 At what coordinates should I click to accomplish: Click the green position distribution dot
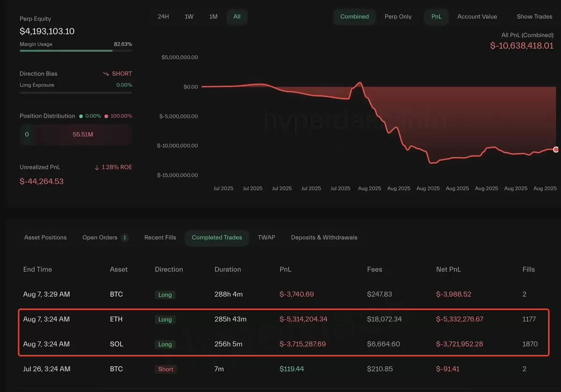click(x=81, y=116)
